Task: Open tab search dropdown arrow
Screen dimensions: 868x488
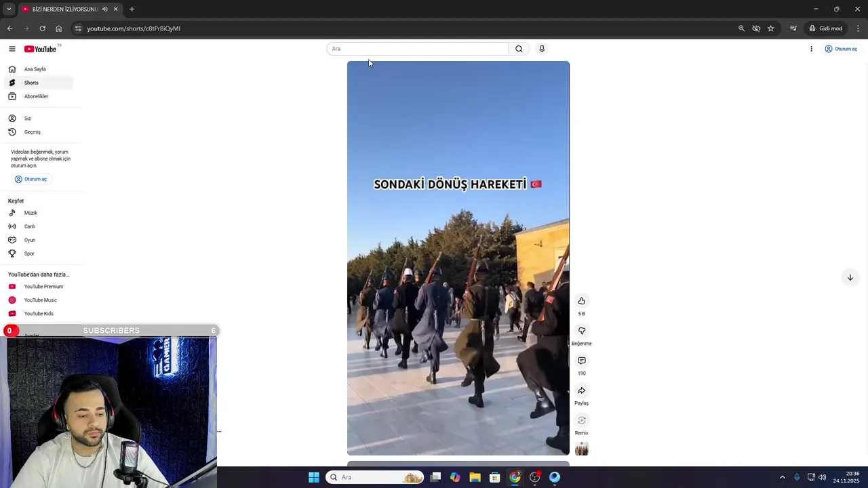Action: [x=9, y=9]
